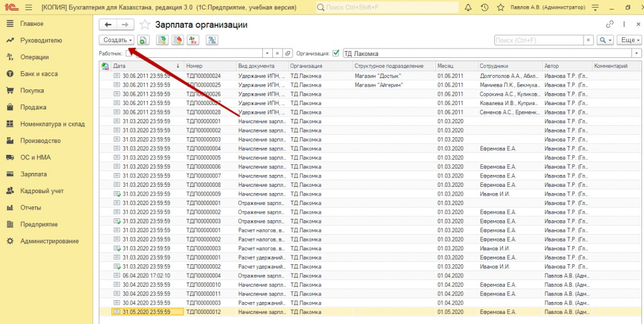This screenshot has width=644, height=324.
Task: Open Зарплата section
Action: click(x=34, y=174)
